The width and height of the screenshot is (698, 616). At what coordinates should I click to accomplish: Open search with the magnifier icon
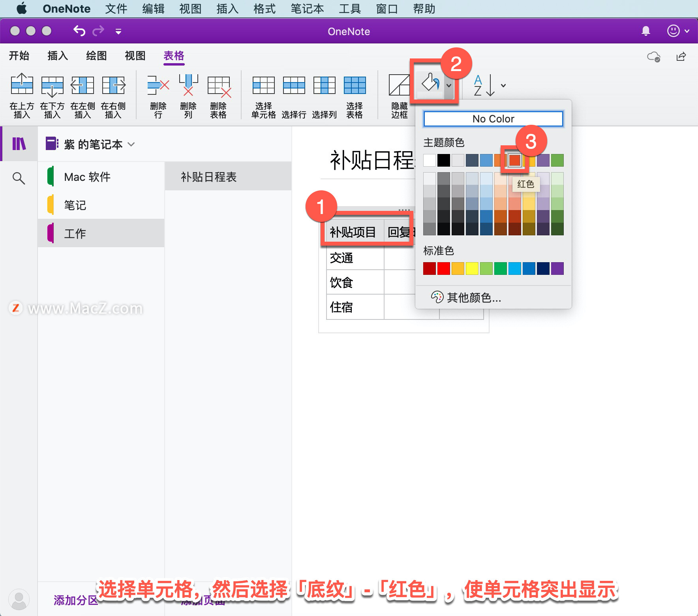(x=19, y=178)
